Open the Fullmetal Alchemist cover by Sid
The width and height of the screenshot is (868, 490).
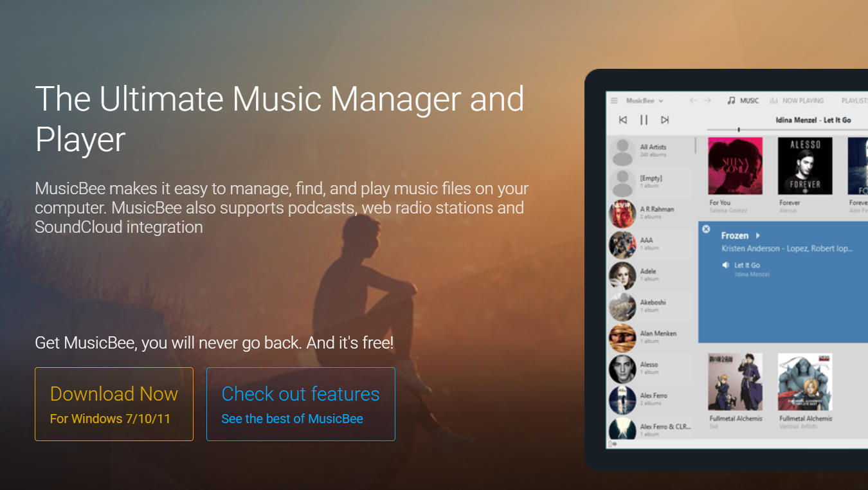(736, 381)
